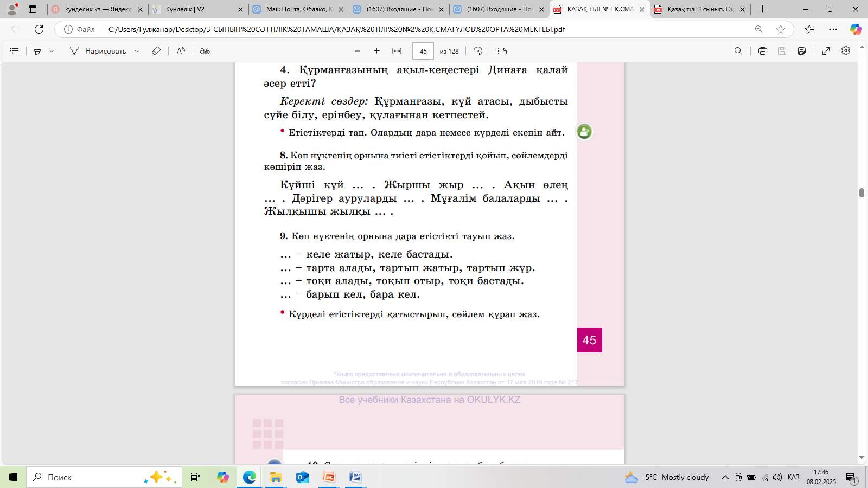Image resolution: width=868 pixels, height=488 pixels.
Task: Save the PDF file
Action: [782, 51]
